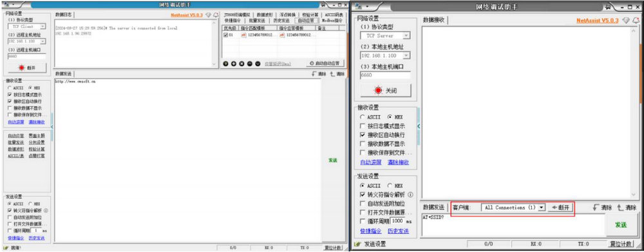Open NetAssist V5.0.3 link in TCP Server window
644x252 pixels.
point(597,20)
